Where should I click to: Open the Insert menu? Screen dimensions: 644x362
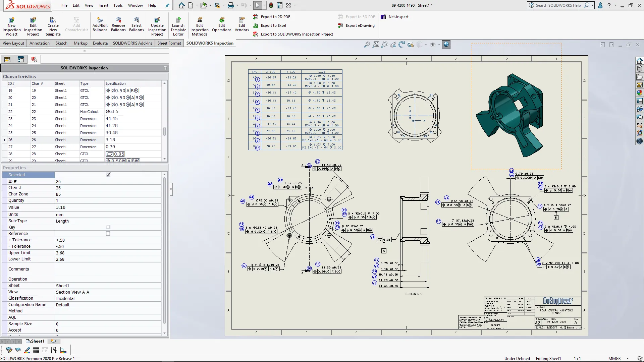(x=103, y=5)
